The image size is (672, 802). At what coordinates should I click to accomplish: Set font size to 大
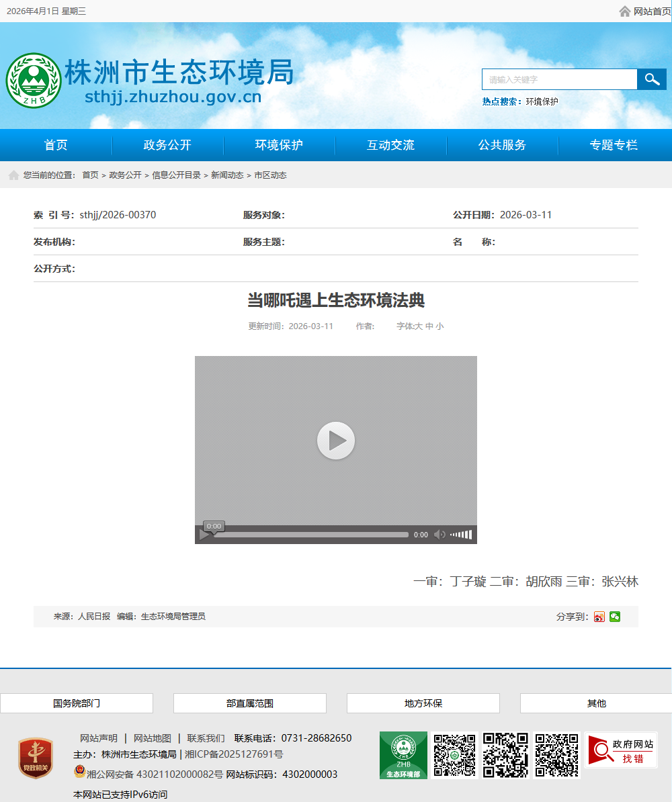pyautogui.click(x=418, y=326)
